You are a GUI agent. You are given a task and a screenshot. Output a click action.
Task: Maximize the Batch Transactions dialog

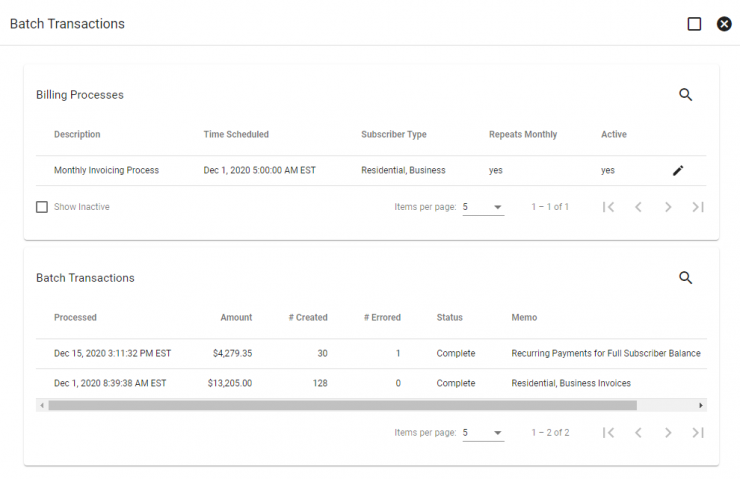tap(694, 24)
